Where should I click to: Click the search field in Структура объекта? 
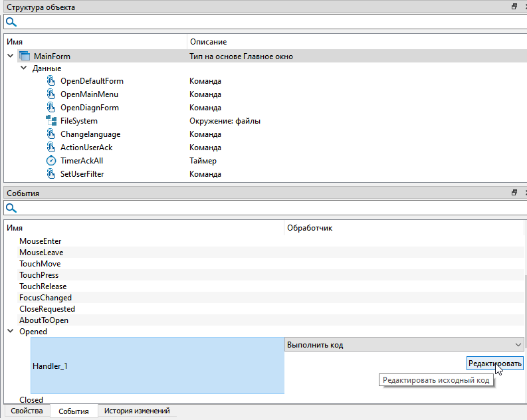(266, 22)
